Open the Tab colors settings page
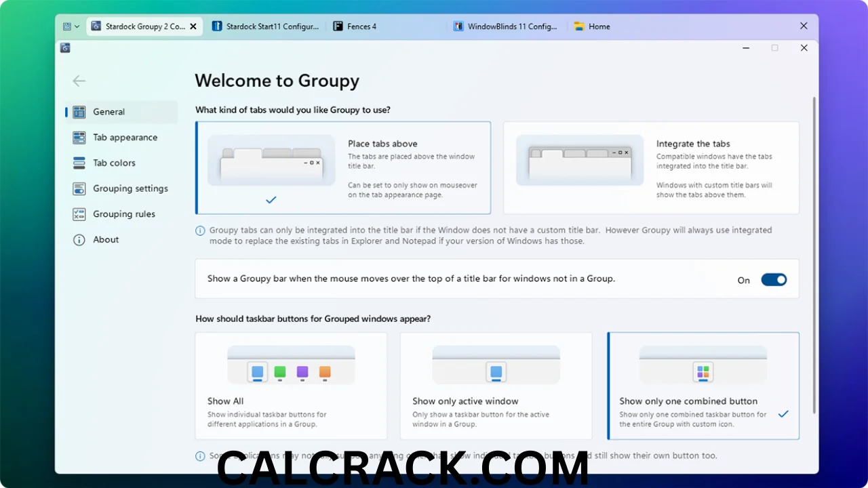868x488 pixels. coord(121,163)
